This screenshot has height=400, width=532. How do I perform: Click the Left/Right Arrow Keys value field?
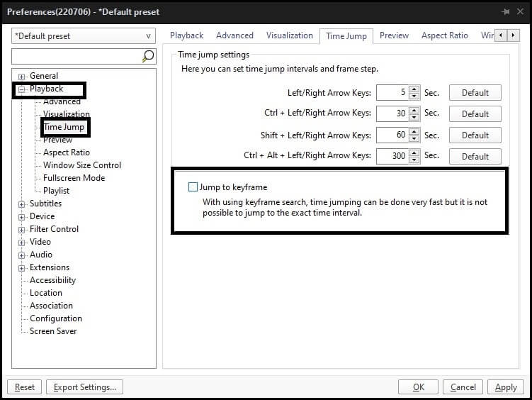tap(392, 93)
